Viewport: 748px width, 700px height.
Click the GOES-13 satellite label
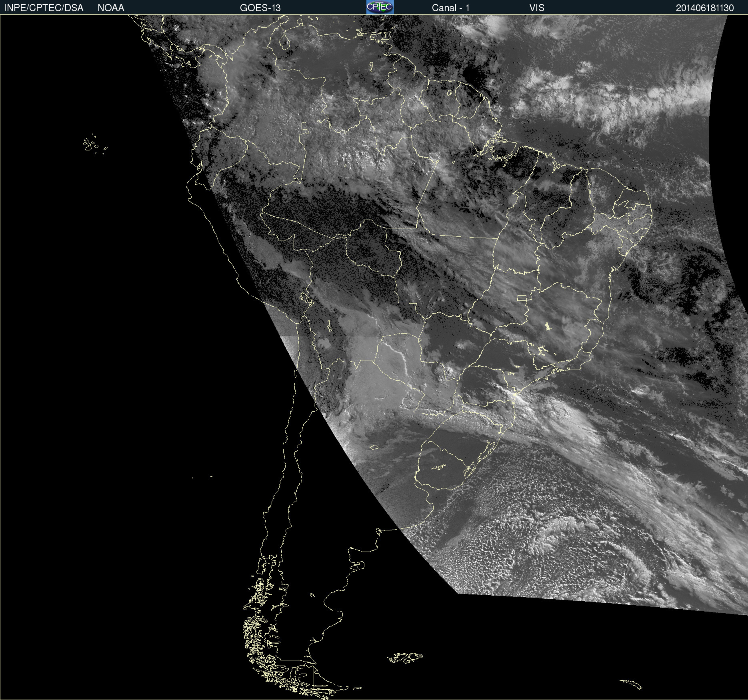point(260,8)
